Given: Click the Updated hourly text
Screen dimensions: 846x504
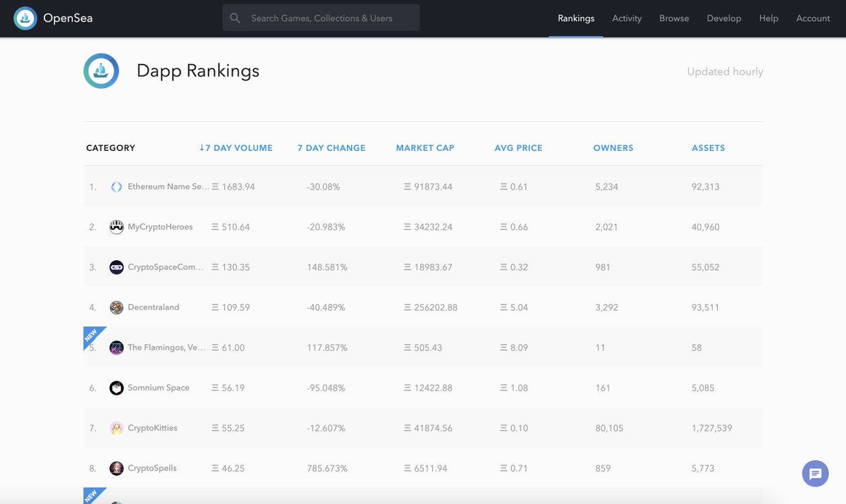Looking at the screenshot, I should coord(725,71).
